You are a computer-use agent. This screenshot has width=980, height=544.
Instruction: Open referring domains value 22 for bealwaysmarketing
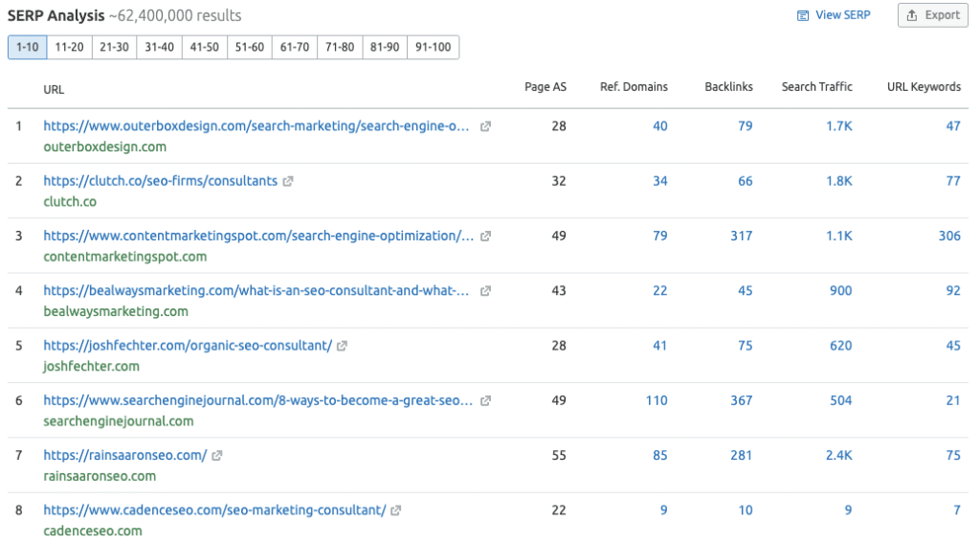[660, 290]
